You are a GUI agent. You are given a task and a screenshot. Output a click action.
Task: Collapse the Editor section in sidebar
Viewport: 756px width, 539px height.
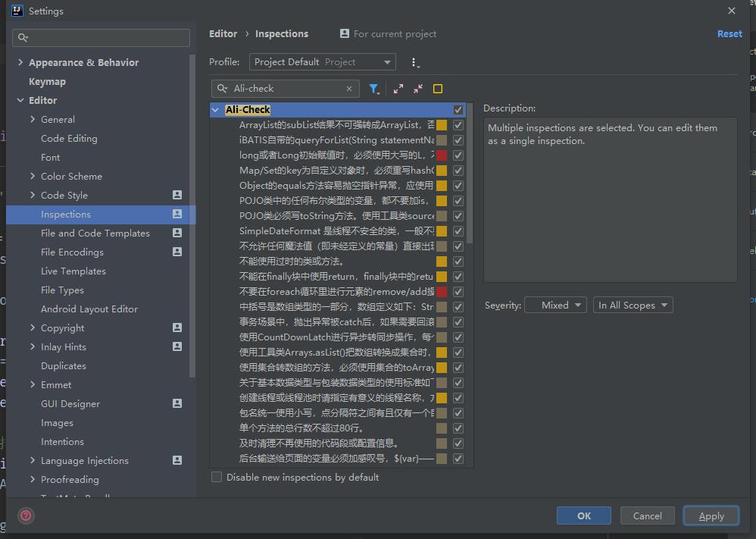click(20, 100)
